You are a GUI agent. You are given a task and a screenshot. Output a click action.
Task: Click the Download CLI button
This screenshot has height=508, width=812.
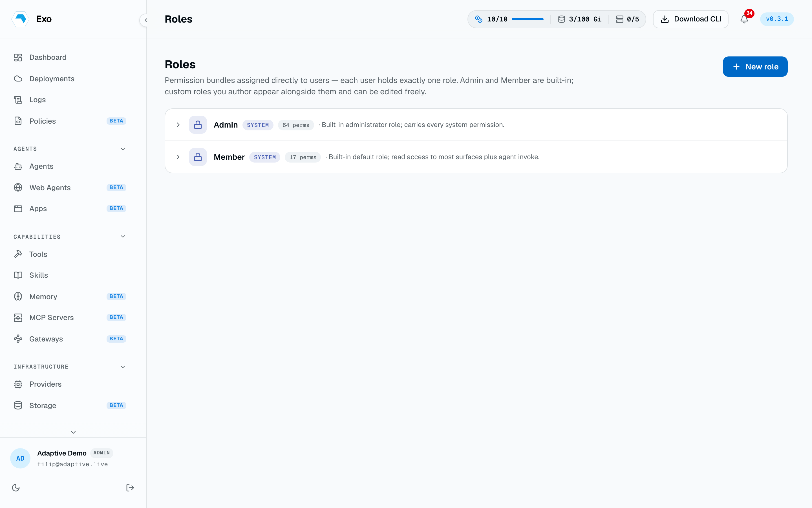coord(690,19)
